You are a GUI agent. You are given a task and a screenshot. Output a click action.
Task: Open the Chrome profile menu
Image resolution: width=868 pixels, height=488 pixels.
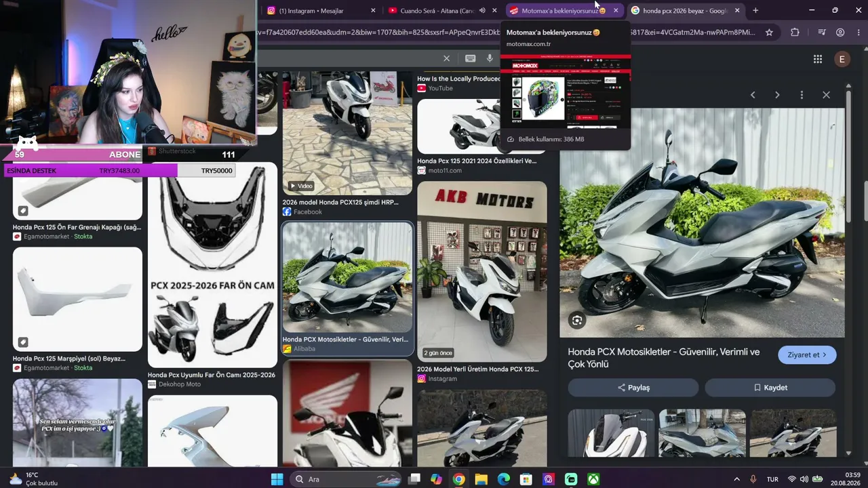pos(840,32)
